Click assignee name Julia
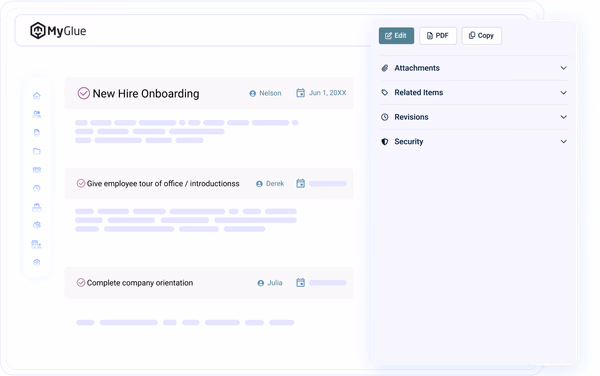The image size is (600, 376). point(275,283)
